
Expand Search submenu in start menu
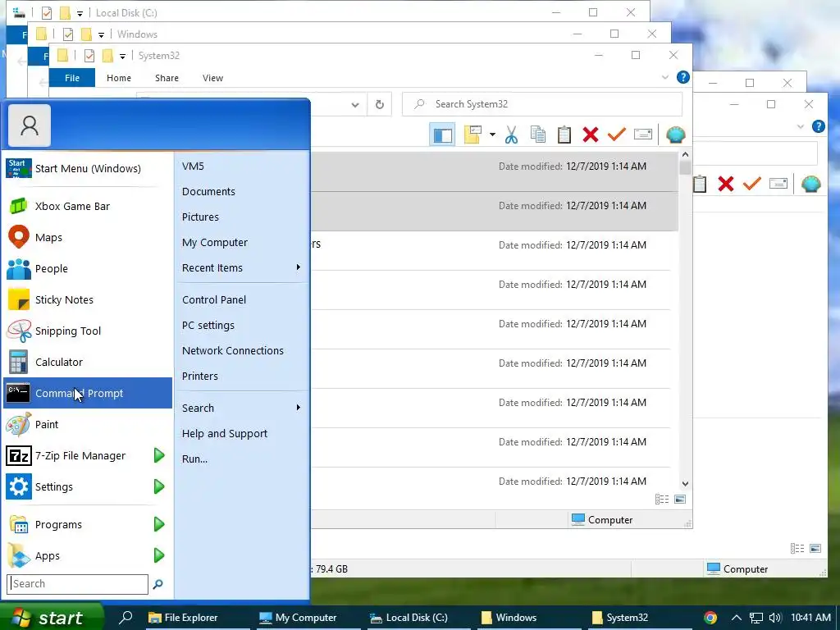click(x=242, y=409)
